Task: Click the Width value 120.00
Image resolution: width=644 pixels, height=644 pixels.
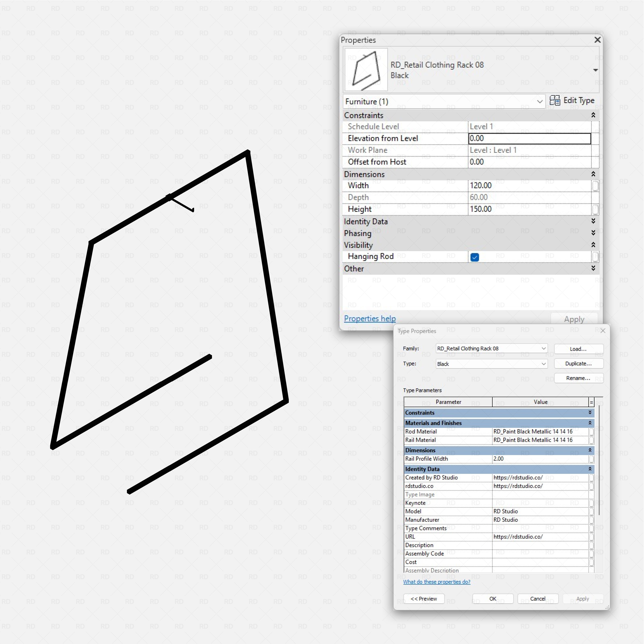Action: click(x=529, y=186)
